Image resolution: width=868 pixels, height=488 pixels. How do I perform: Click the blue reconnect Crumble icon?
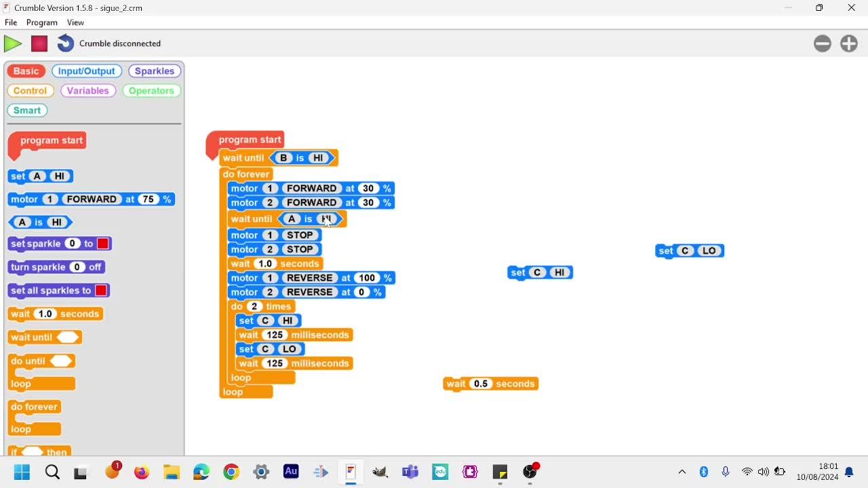click(65, 43)
